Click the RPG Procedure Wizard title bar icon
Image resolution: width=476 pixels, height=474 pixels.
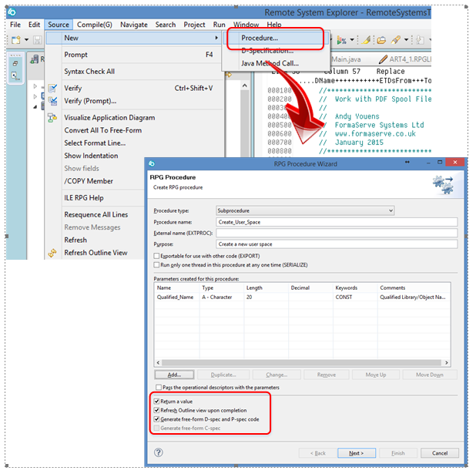(x=153, y=163)
